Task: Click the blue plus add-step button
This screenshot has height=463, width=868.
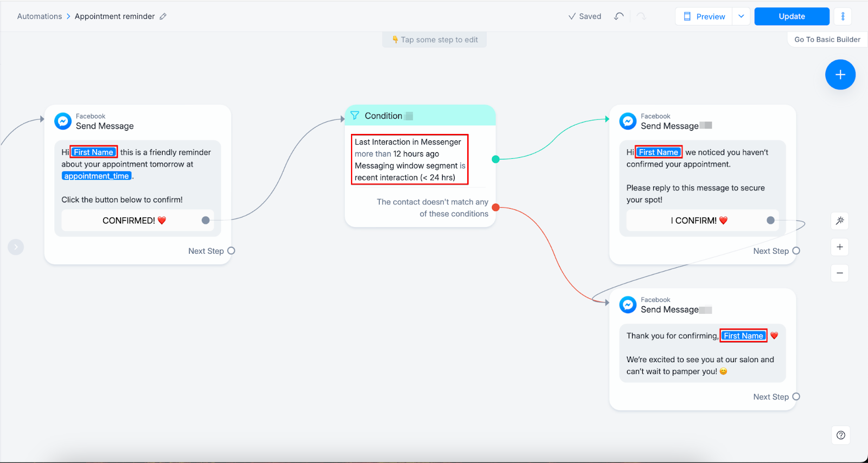Action: pyautogui.click(x=840, y=75)
